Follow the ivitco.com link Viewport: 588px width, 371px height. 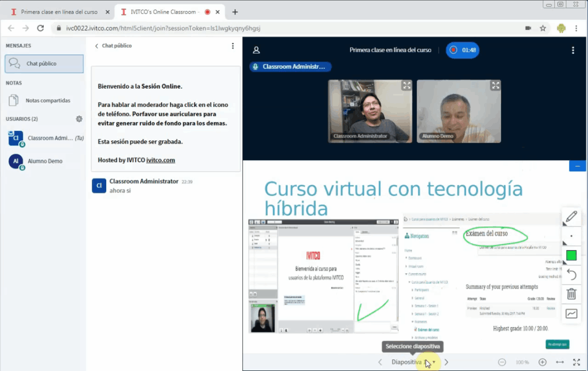click(x=161, y=160)
